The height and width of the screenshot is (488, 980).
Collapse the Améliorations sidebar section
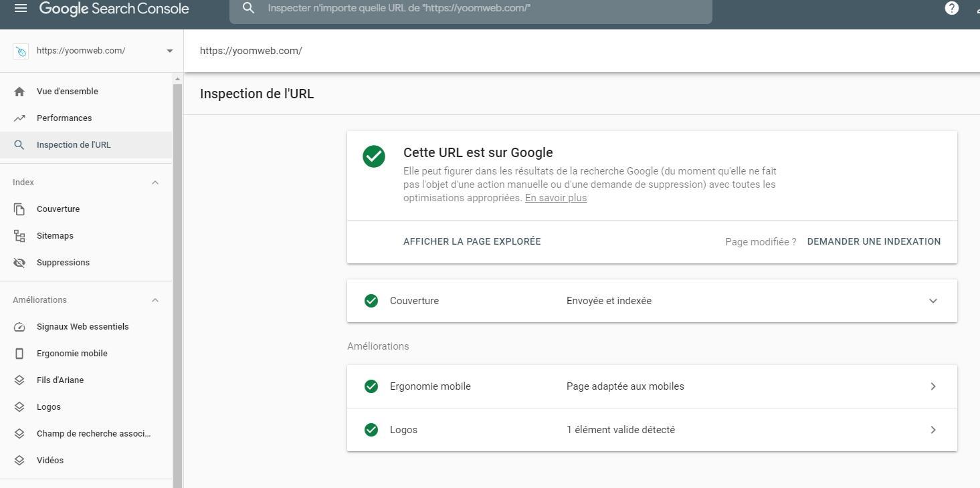pos(155,300)
